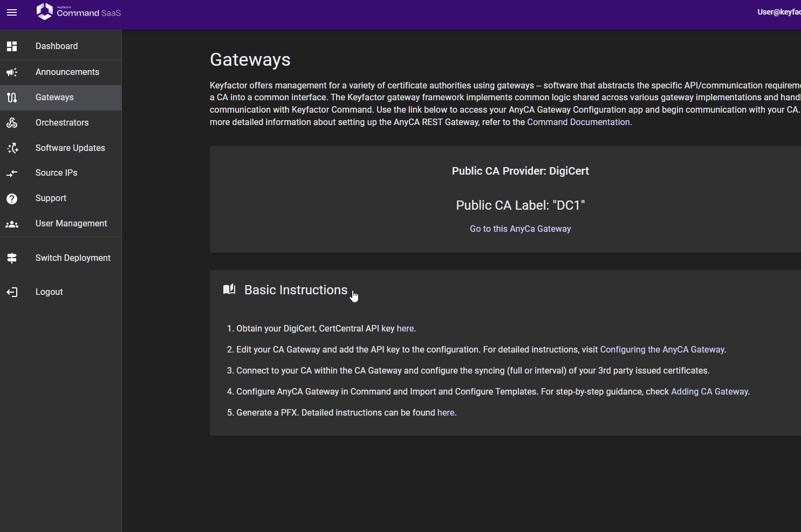
Task: Toggle the hamburger navigation menu
Action: tap(12, 12)
